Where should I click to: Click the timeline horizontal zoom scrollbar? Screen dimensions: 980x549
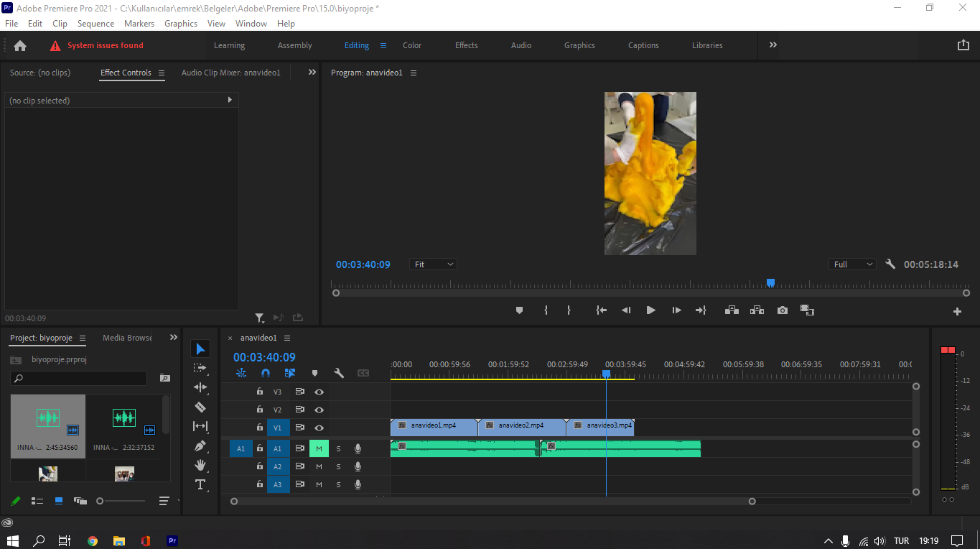(x=493, y=502)
